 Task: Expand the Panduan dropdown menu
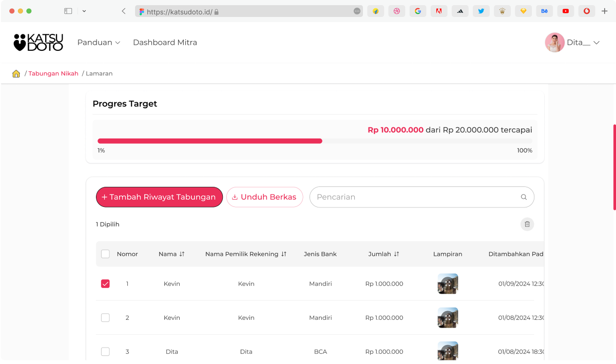[x=99, y=43]
